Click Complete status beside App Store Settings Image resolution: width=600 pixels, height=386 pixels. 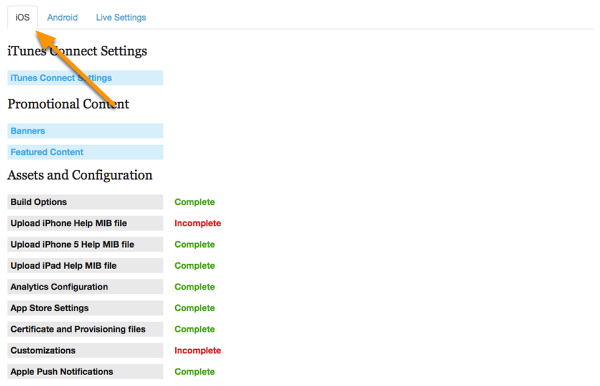(x=194, y=308)
